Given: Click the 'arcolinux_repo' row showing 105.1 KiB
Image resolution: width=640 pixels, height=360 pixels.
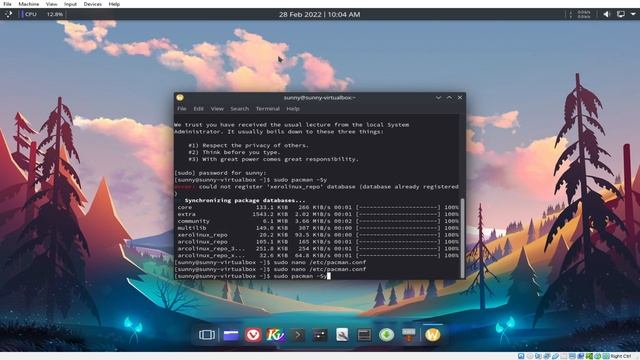Looking at the screenshot, I should [318, 242].
